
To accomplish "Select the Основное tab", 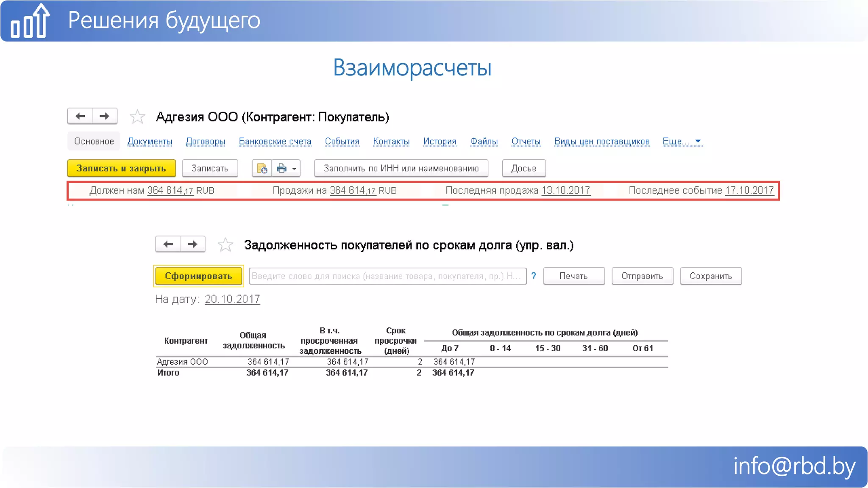I will coord(94,141).
